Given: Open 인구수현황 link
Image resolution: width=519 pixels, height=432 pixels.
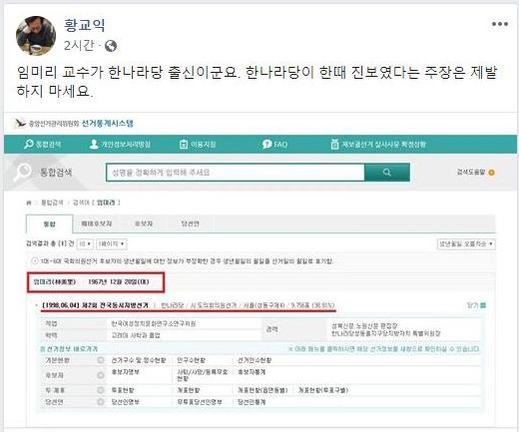Looking at the screenshot, I should (191, 360).
